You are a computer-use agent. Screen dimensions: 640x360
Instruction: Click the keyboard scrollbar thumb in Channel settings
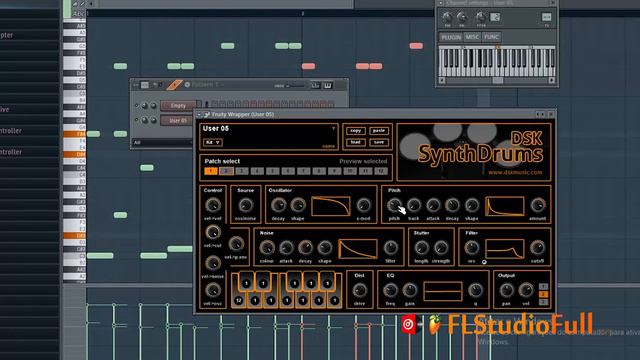pyautogui.click(x=498, y=80)
